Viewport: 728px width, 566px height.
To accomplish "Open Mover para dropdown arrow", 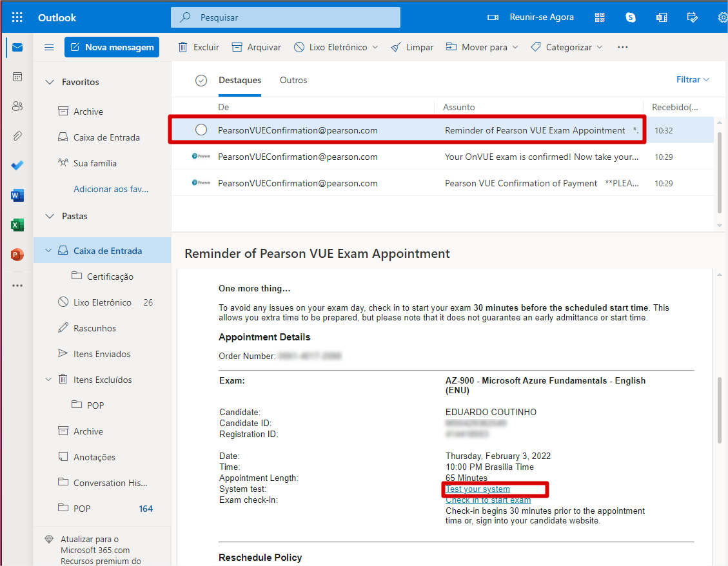I will pos(515,47).
